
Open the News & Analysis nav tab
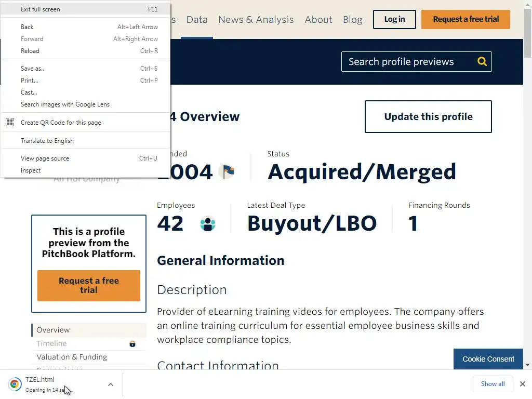[256, 20]
